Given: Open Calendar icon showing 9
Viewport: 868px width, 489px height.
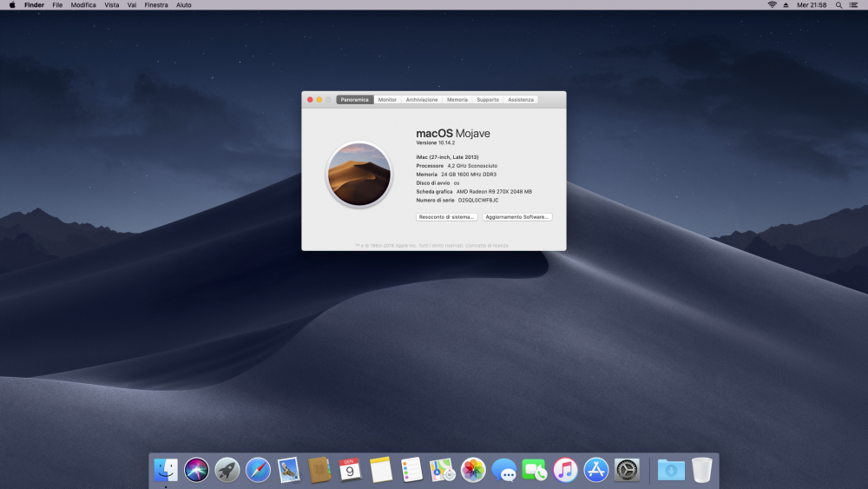Looking at the screenshot, I should point(350,470).
